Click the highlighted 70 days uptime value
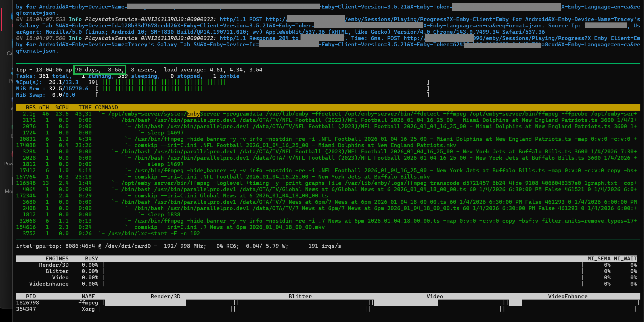 100,70
